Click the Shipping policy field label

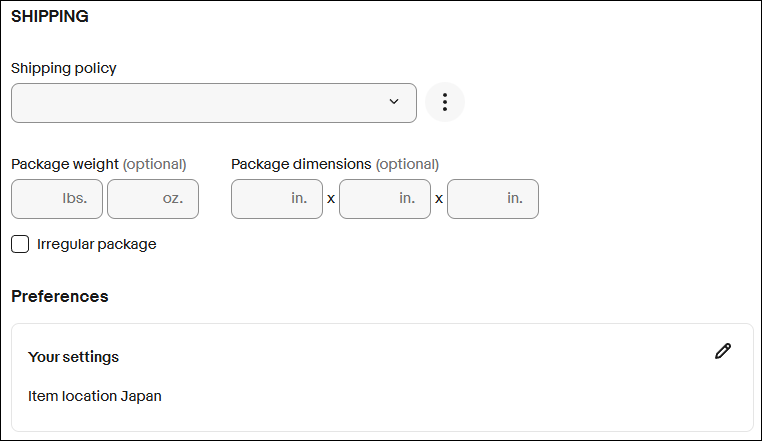click(x=64, y=68)
